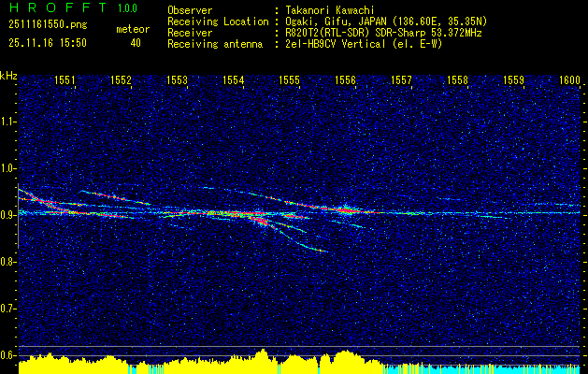Click time marker 1552
This screenshot has width=588, height=374.
(121, 79)
